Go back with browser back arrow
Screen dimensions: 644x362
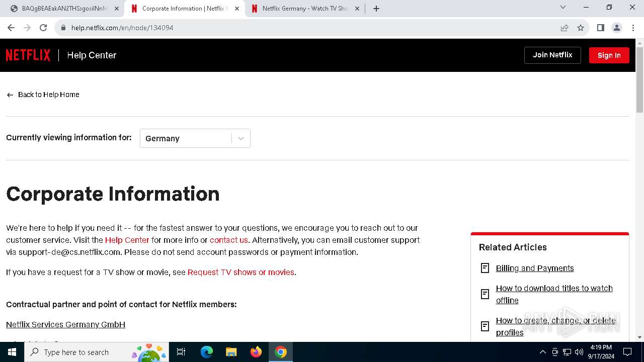[11, 28]
